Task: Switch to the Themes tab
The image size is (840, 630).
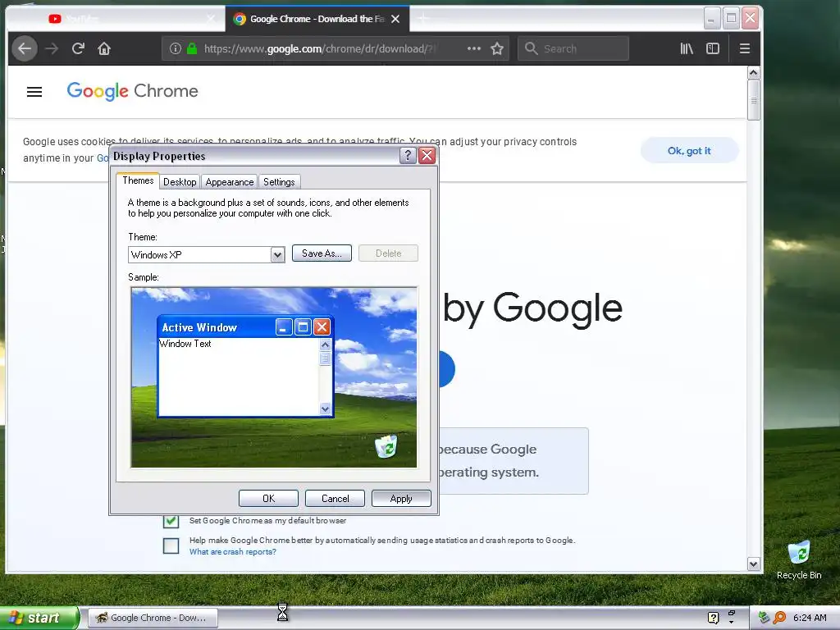Action: click(138, 180)
